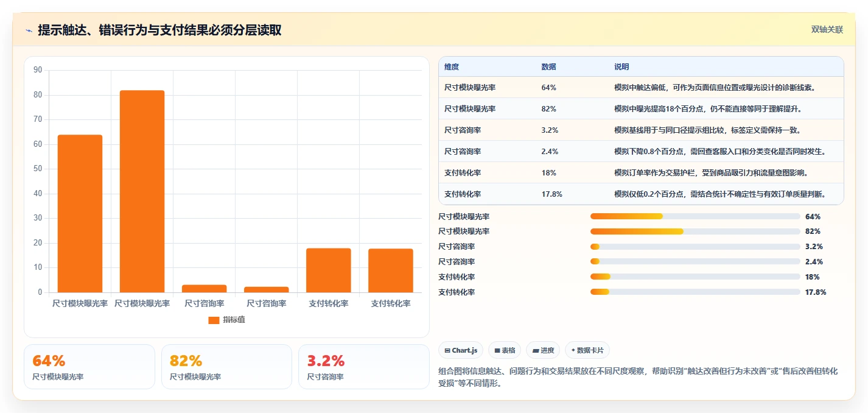Viewport: 868px width, 413px height.
Task: Click the 说明 table column header
Action: coord(621,67)
